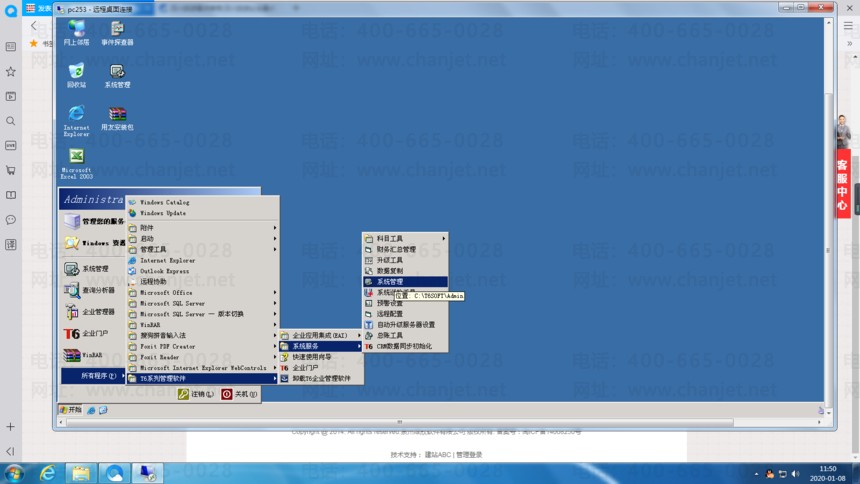
Task: Launch Outlook Express from programs list
Action: point(202,271)
